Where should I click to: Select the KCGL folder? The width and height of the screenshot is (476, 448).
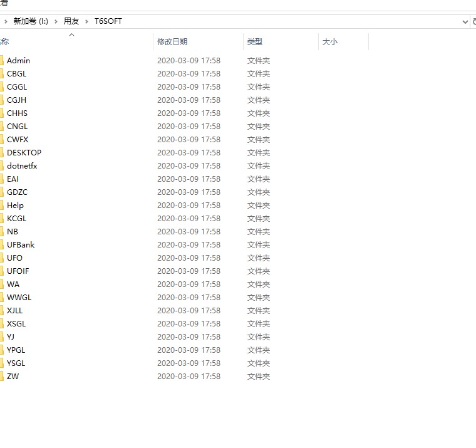point(17,219)
